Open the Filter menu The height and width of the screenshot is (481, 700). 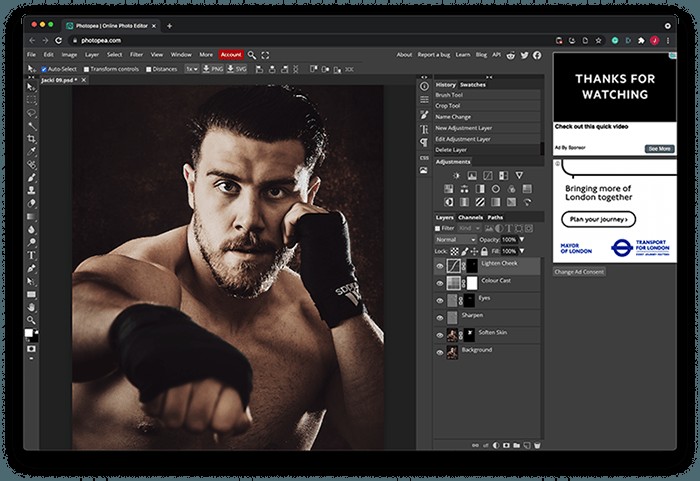[137, 55]
